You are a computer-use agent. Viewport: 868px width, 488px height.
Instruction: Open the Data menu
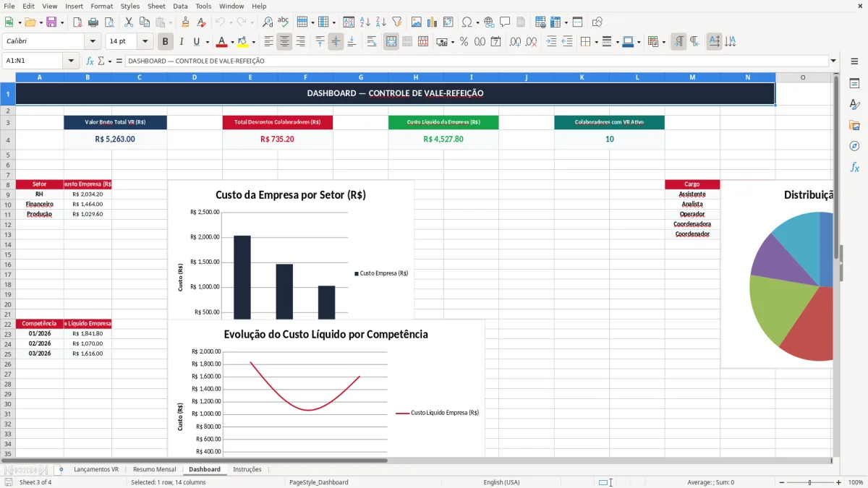(180, 6)
